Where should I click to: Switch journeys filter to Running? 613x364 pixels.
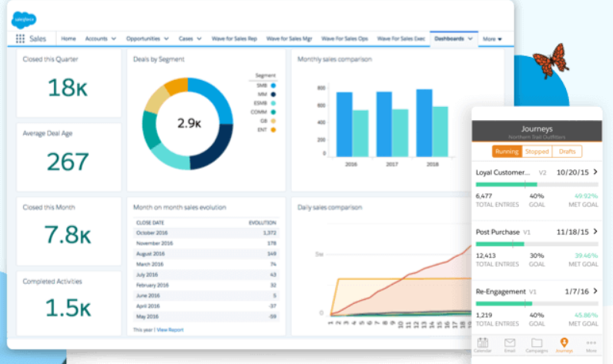(507, 152)
